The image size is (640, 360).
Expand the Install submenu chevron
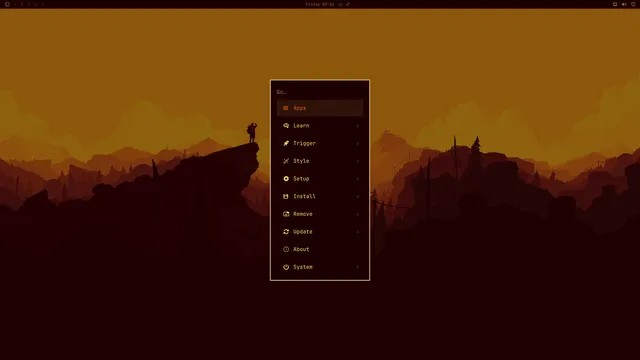coord(358,197)
